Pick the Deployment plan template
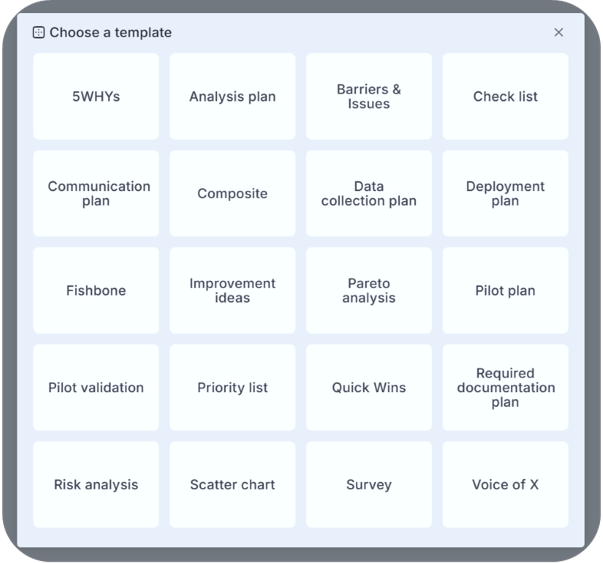Screen dimensions: 603x563 coord(505,194)
